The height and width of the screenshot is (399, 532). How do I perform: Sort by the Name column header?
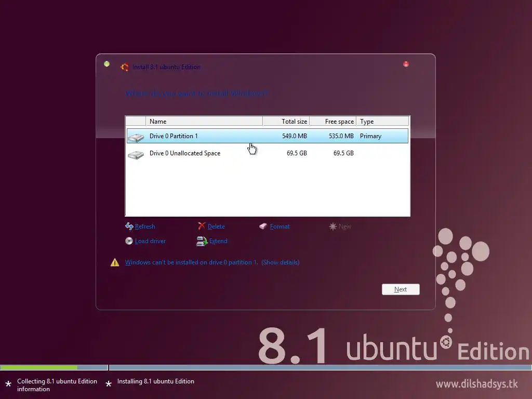click(x=204, y=121)
